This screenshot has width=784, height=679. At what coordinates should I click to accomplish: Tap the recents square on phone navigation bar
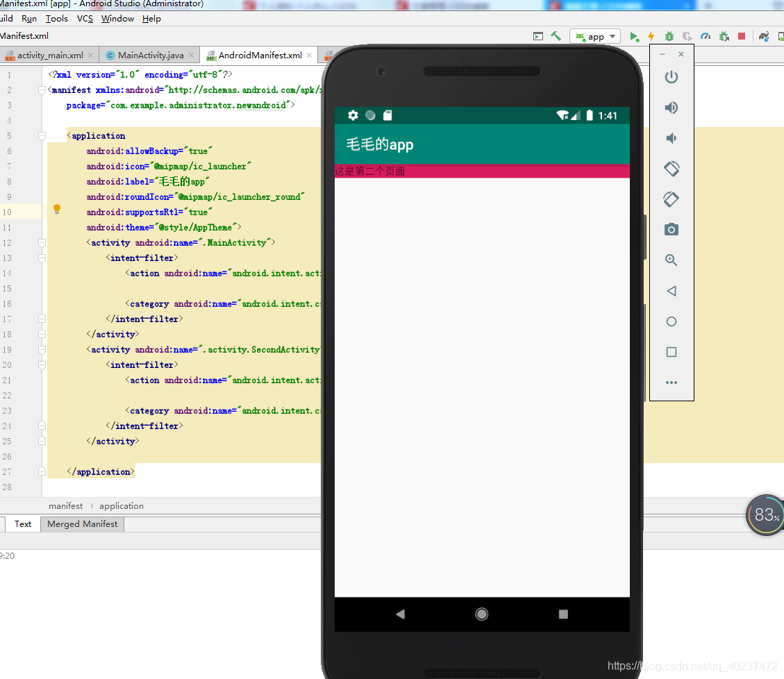(x=563, y=614)
